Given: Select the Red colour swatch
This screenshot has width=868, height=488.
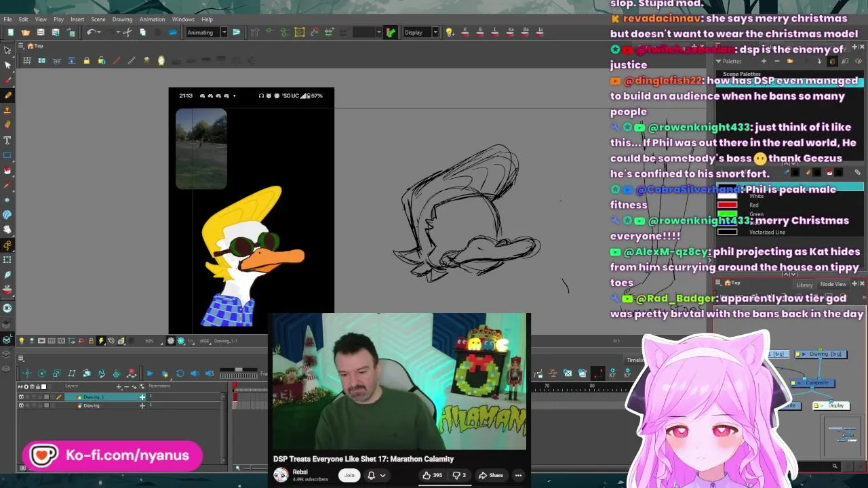Looking at the screenshot, I should tap(727, 205).
